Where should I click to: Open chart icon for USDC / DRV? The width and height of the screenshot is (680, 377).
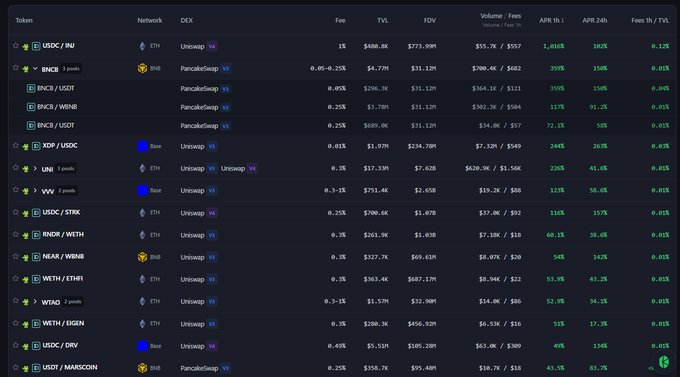[x=36, y=346]
